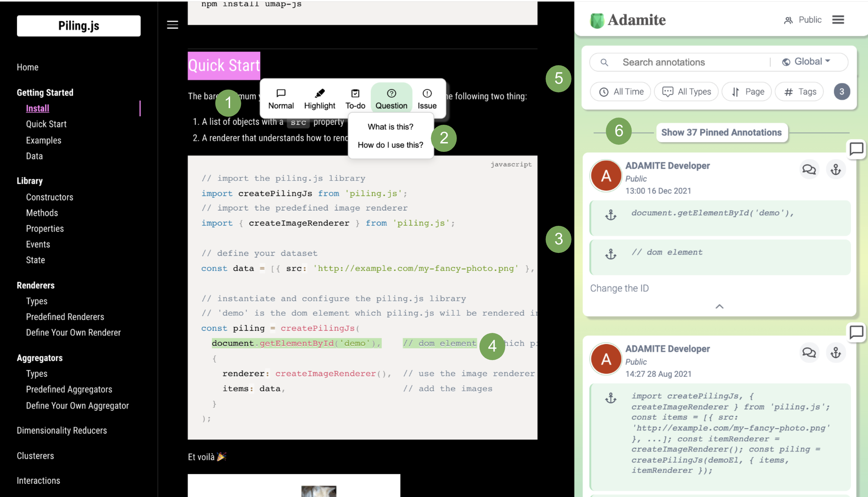Select the Highlight annotation type
The height and width of the screenshot is (497, 868).
pyautogui.click(x=319, y=99)
